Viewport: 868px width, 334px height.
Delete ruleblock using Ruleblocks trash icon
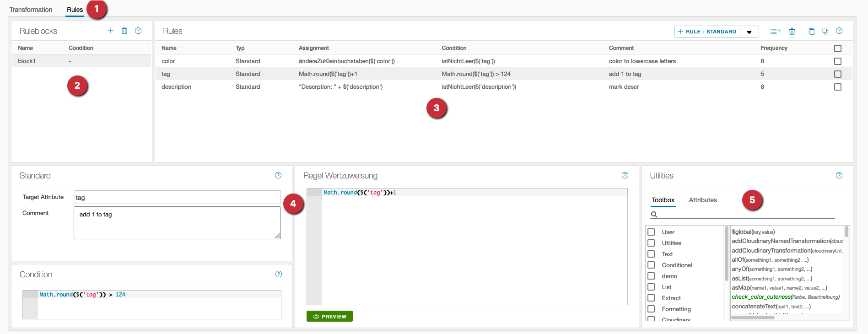point(124,31)
